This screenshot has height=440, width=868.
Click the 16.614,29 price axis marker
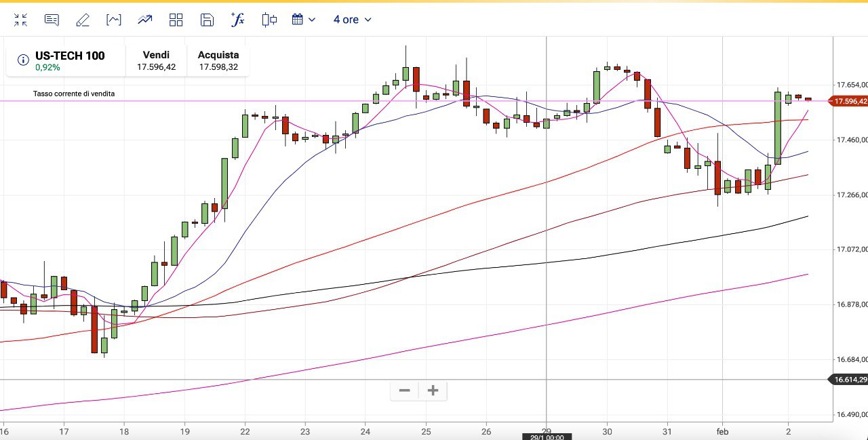(849, 380)
